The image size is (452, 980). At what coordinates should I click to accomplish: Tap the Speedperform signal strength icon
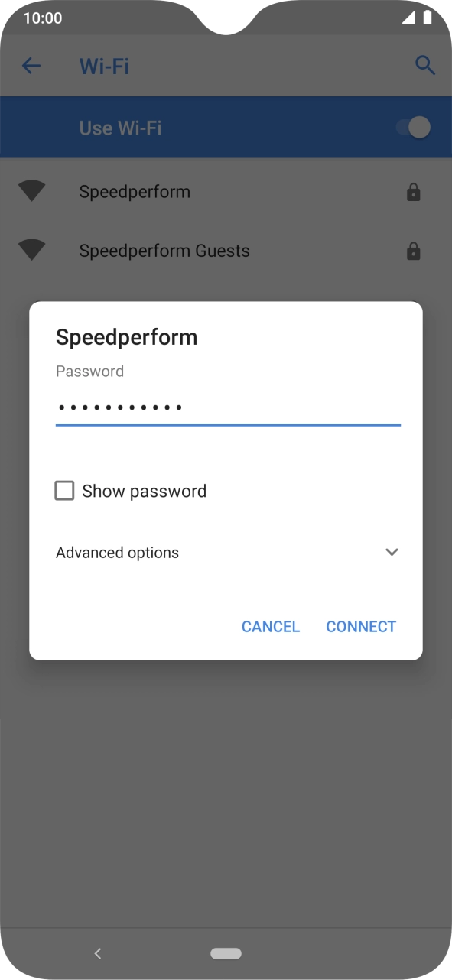click(x=31, y=190)
